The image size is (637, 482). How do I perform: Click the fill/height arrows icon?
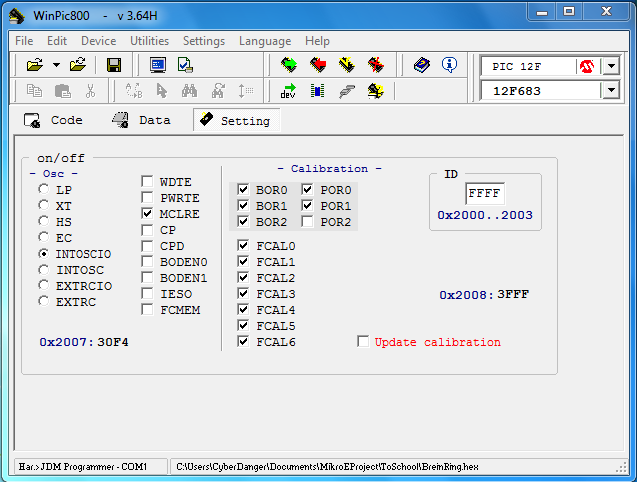coord(246,91)
